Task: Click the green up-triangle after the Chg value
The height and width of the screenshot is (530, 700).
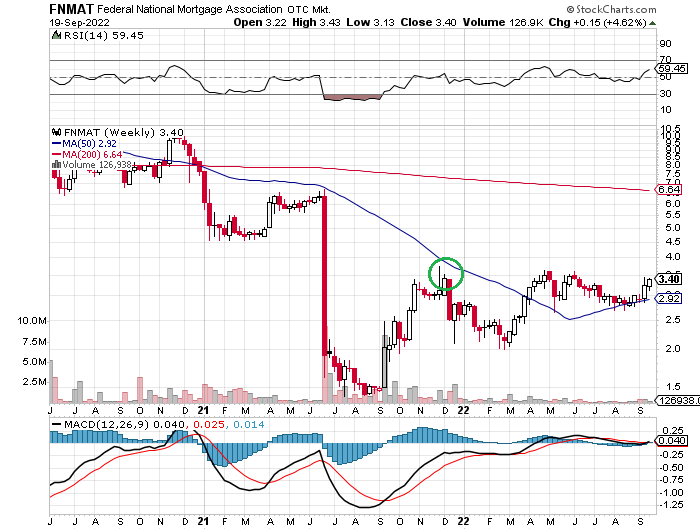Action: pyautogui.click(x=652, y=23)
